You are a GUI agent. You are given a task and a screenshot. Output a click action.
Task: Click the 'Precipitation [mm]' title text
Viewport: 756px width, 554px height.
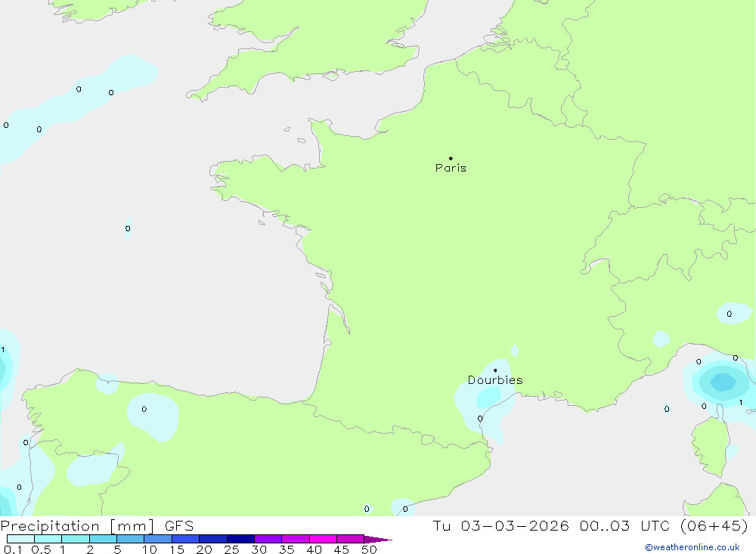click(x=77, y=526)
